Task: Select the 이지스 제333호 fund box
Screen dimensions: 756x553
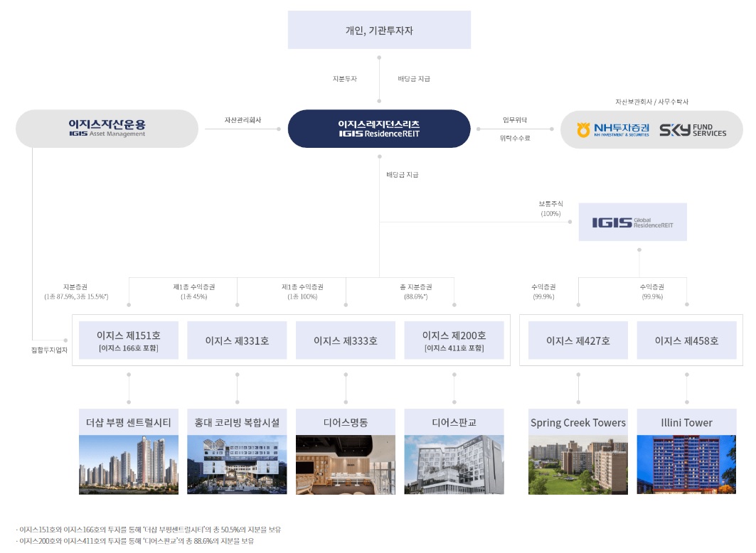Action: pos(346,340)
